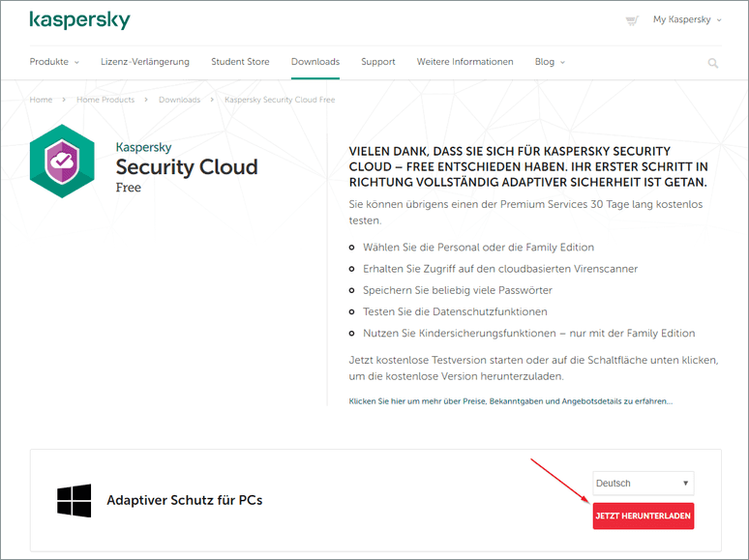Click the Windows logo icon
The width and height of the screenshot is (749, 560).
(74, 501)
